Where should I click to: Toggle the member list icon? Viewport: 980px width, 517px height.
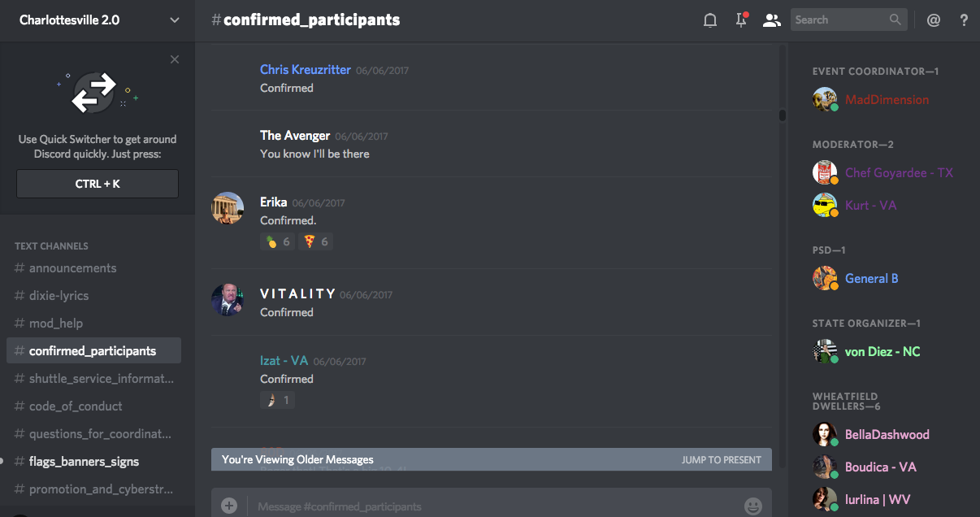pos(771,20)
